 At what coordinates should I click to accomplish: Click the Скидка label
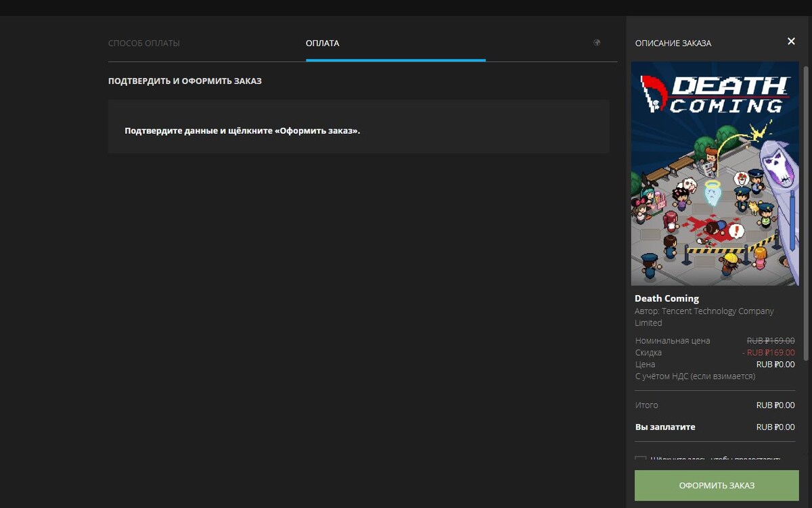(648, 352)
